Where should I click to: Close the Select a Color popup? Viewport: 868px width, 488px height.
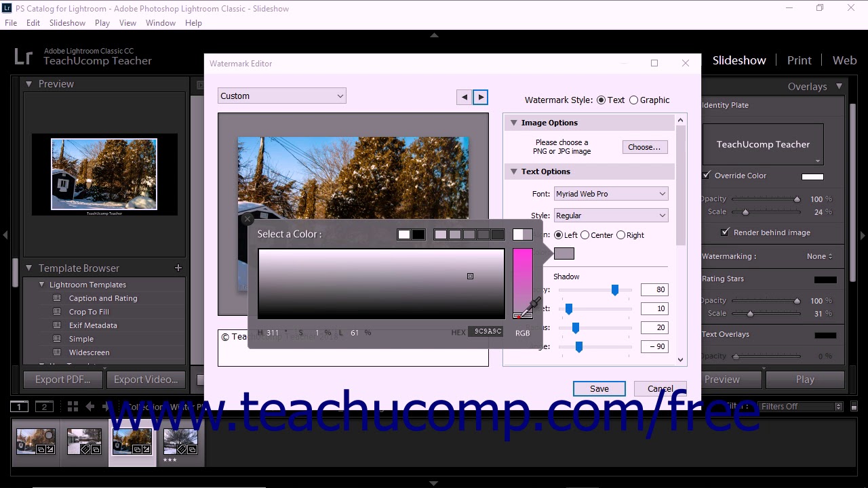248,219
